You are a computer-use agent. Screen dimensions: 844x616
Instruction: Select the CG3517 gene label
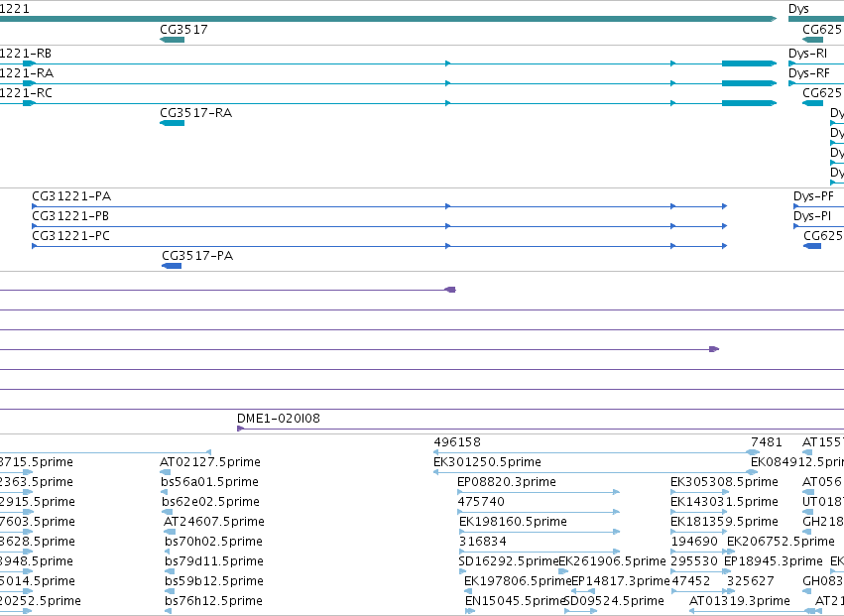click(x=183, y=30)
